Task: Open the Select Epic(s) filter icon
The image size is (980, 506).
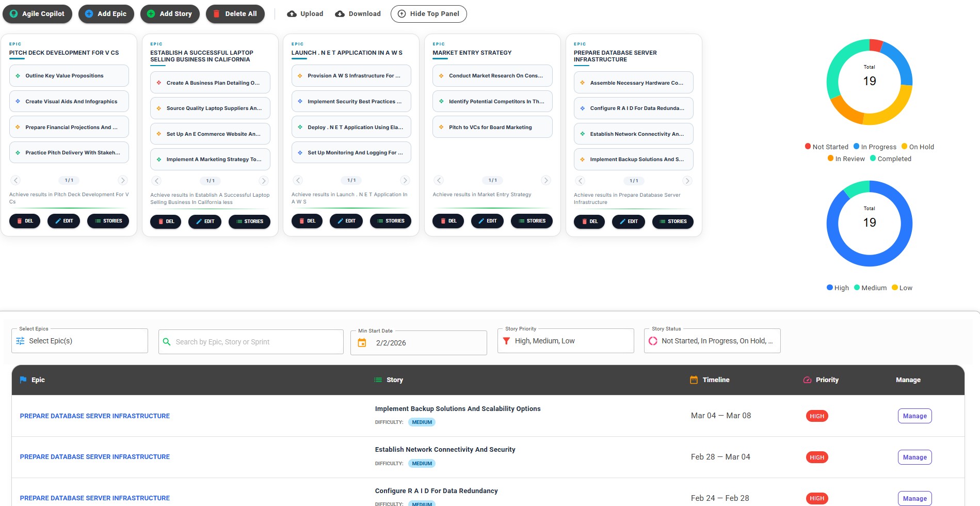Action: [21, 341]
